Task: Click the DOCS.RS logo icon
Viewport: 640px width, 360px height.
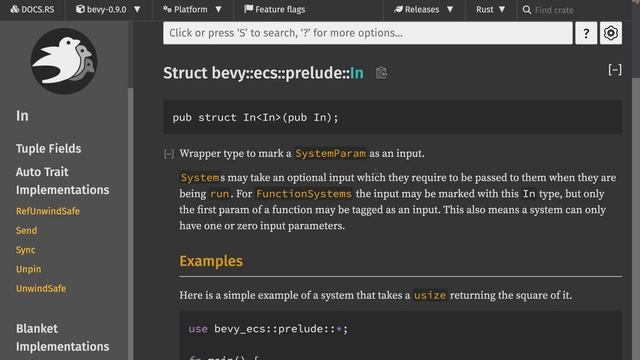Action: (15, 9)
